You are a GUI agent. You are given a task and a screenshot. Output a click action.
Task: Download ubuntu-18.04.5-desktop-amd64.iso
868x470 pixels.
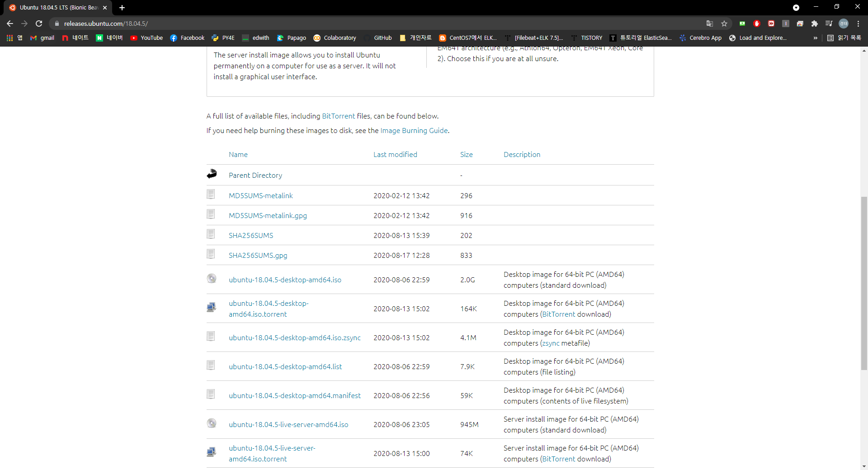point(285,280)
